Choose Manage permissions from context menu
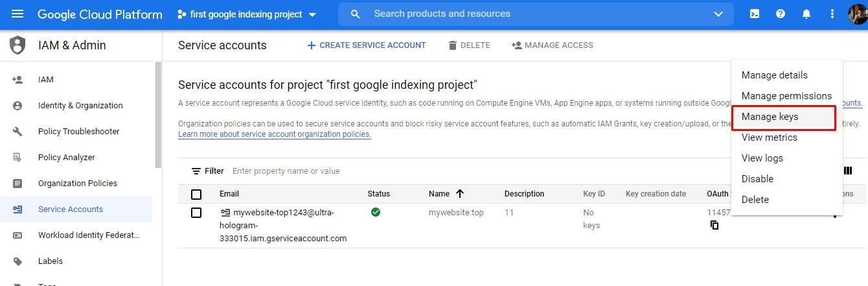Viewport: 868px width, 286px height. 786,96
